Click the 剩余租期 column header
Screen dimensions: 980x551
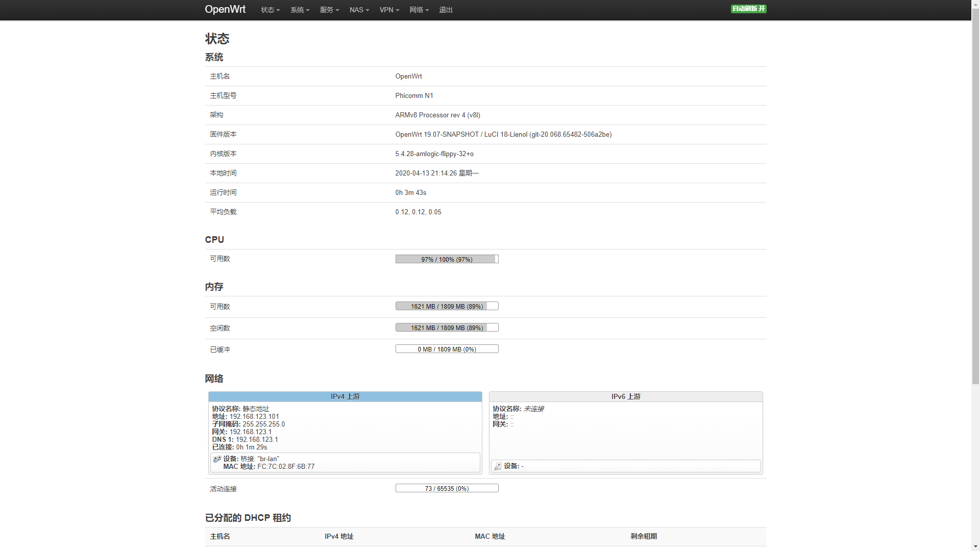[643, 536]
